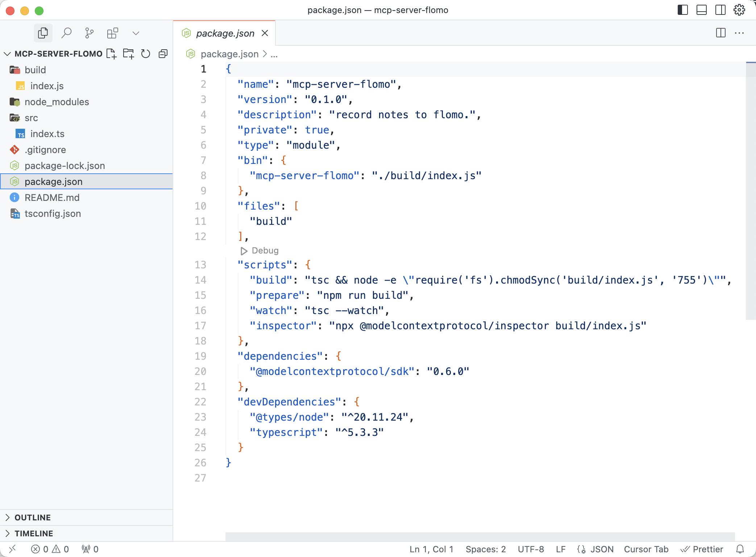Open the notifications bell in status bar
This screenshot has width=756, height=557.
click(x=740, y=549)
